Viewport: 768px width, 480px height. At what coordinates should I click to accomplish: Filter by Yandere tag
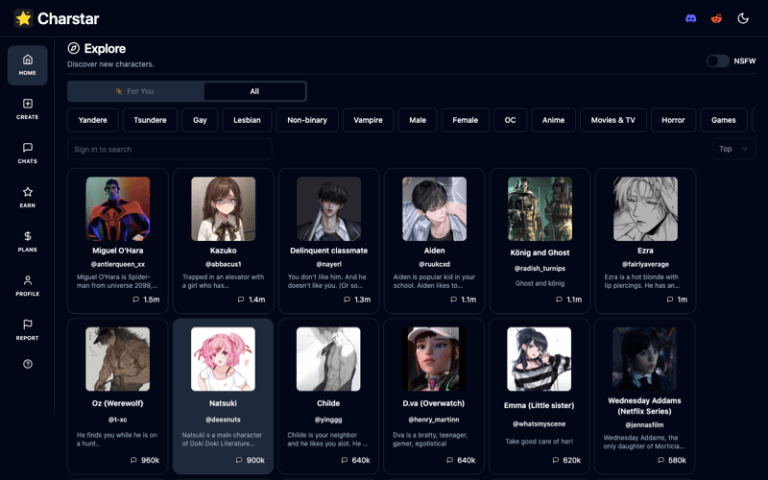click(93, 120)
